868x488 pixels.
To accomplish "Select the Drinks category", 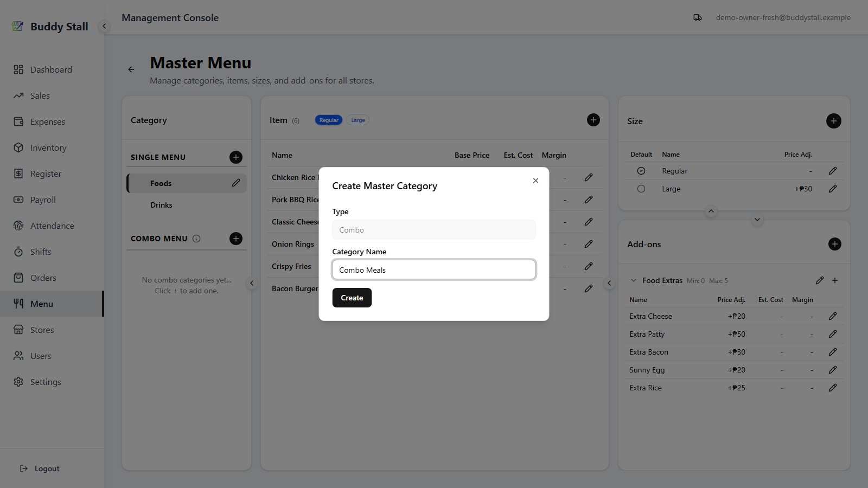I will click(x=187, y=205).
